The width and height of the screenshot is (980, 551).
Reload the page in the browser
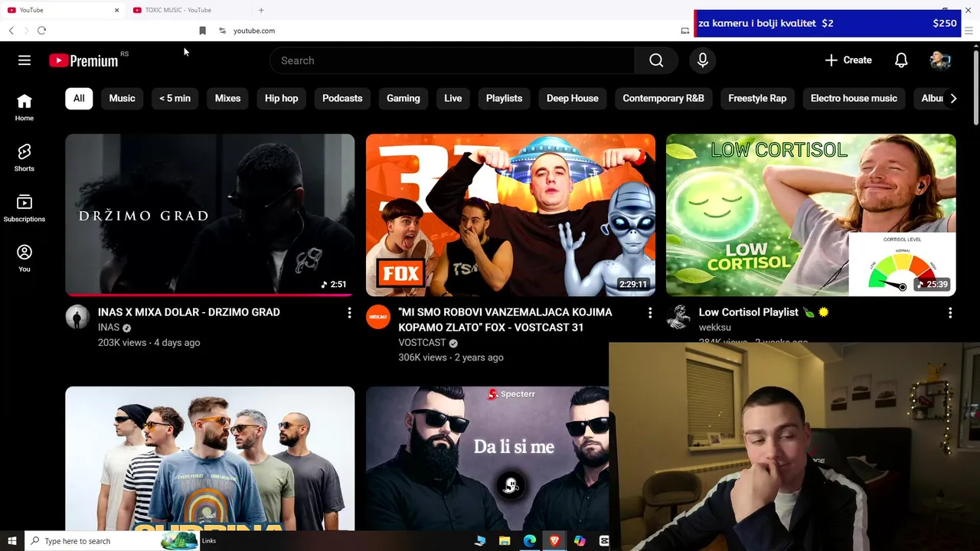point(41,31)
